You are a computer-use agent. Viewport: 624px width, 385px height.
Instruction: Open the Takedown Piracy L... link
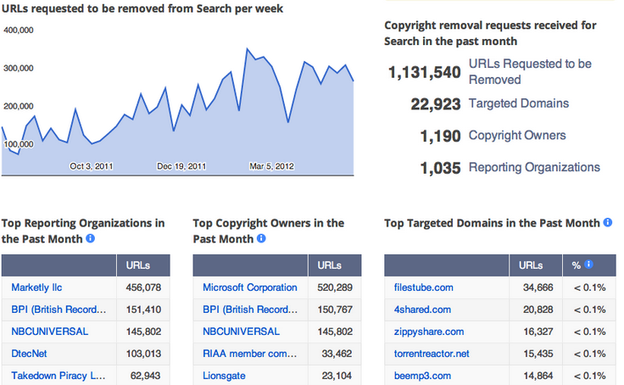tap(58, 375)
